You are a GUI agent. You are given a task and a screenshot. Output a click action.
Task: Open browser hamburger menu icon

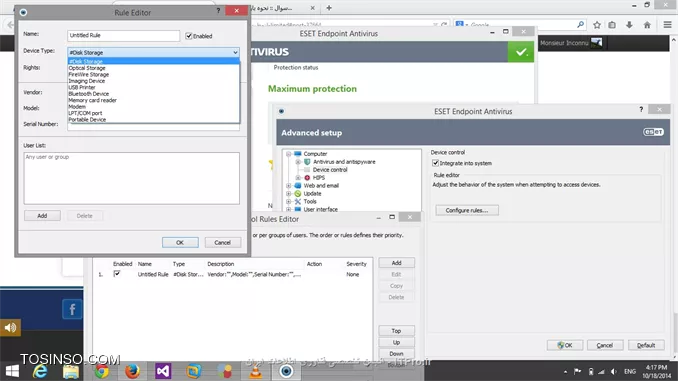coord(668,25)
